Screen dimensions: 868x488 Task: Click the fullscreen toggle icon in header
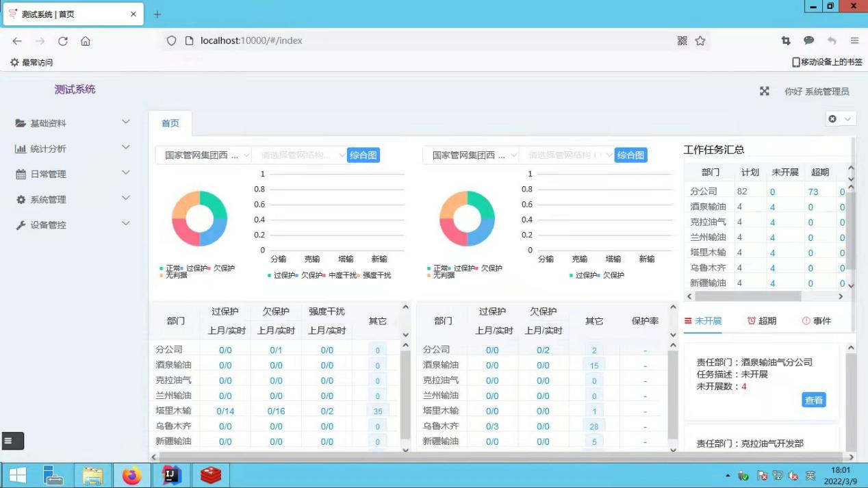point(764,91)
